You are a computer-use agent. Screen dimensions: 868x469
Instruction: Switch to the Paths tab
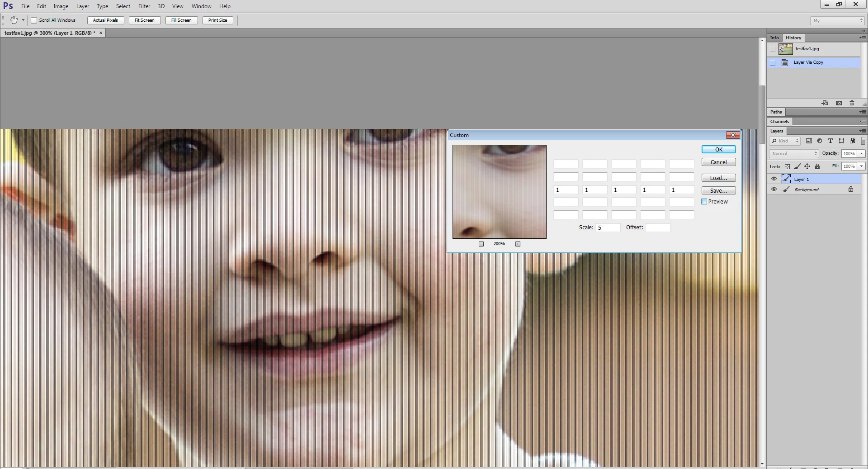click(776, 112)
